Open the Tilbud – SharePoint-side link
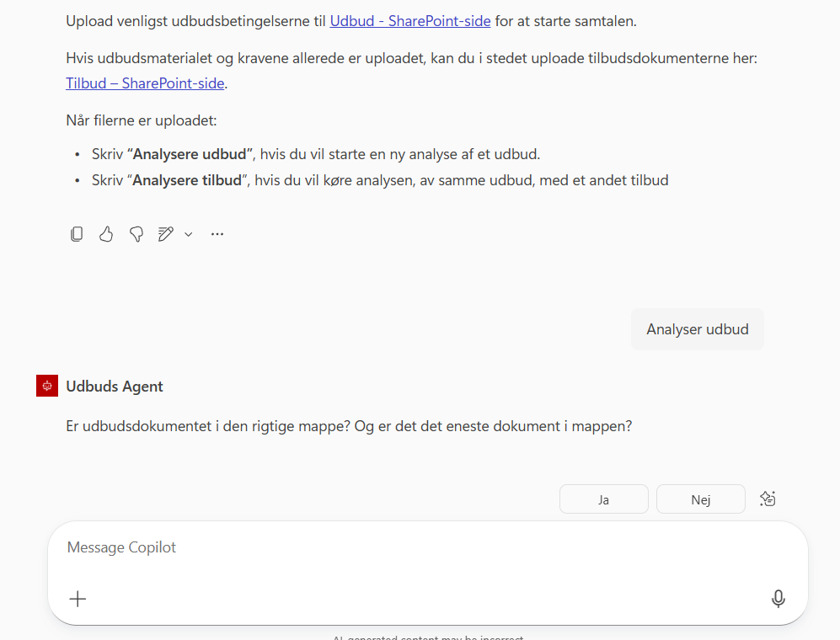The image size is (840, 640). [x=144, y=83]
